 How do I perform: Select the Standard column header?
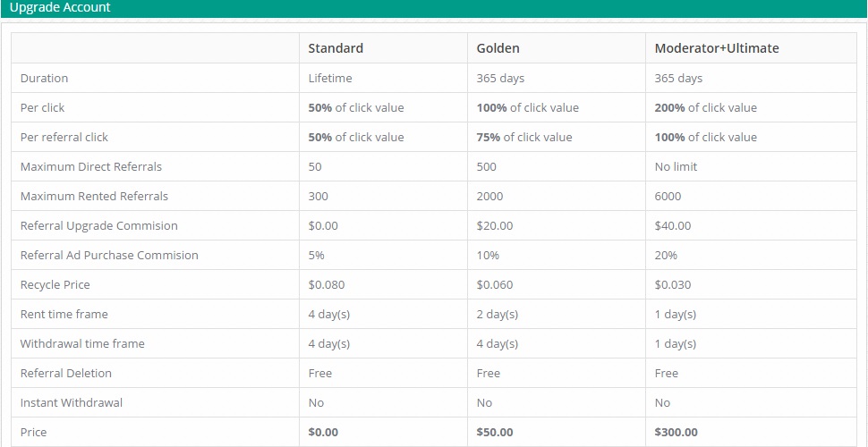[x=336, y=48]
